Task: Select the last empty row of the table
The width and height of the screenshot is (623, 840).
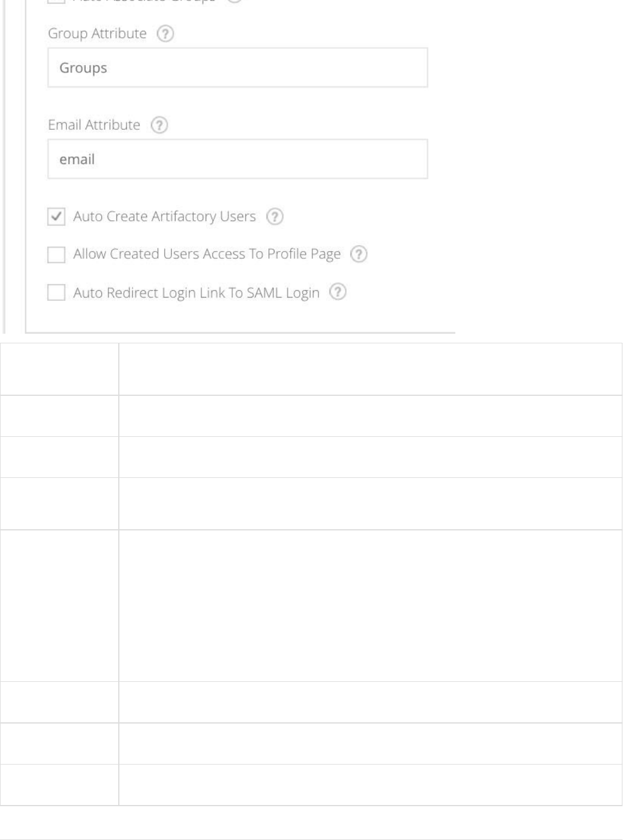Action: click(x=311, y=785)
